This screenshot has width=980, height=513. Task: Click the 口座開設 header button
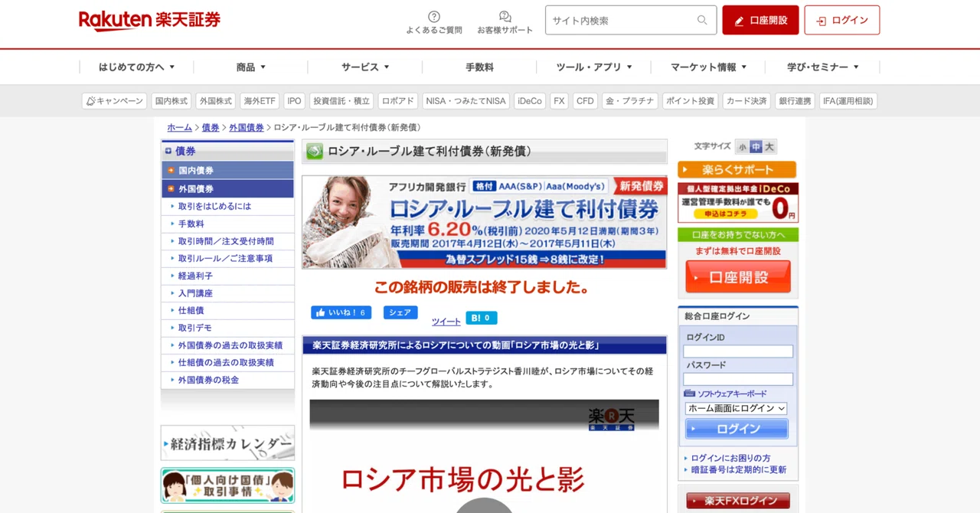(760, 21)
